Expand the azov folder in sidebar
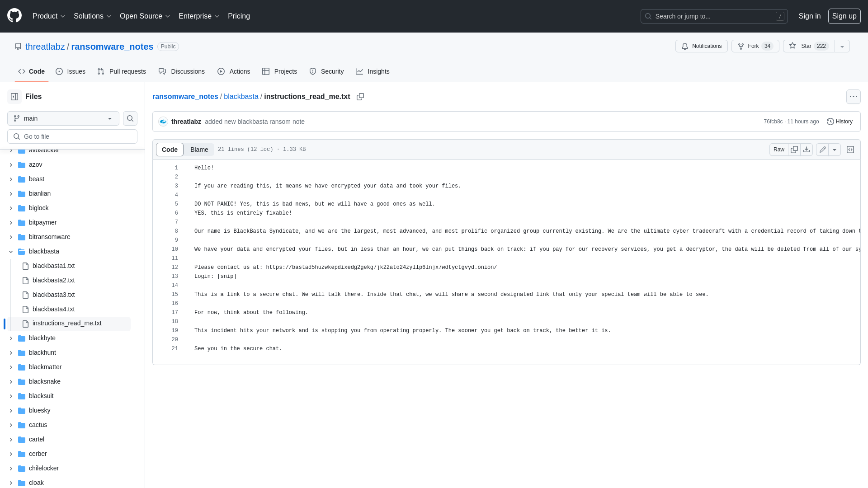Viewport: 868px width, 488px height. click(11, 164)
